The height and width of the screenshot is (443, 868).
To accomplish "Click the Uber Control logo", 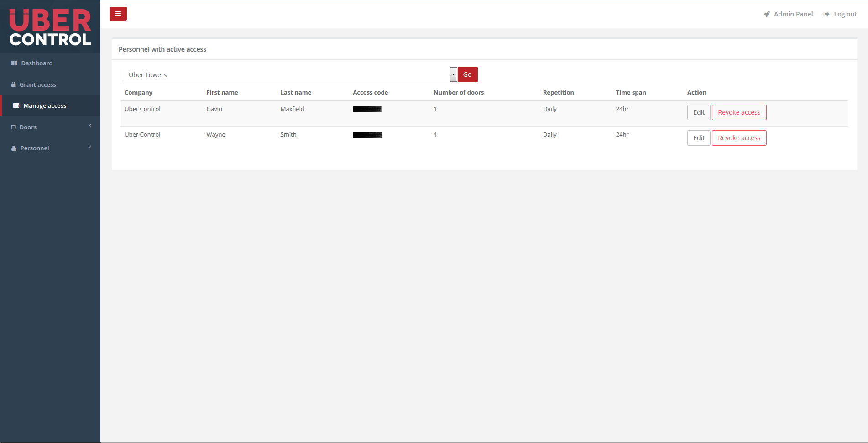I will click(50, 27).
